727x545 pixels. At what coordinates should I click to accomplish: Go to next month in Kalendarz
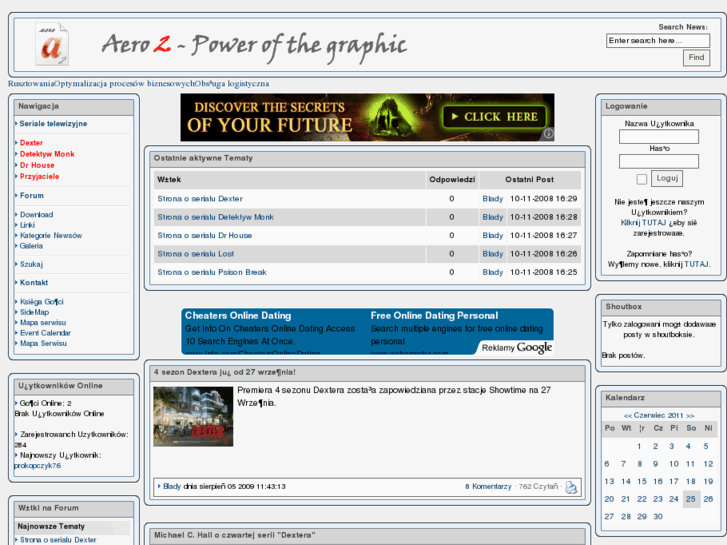[x=690, y=416]
